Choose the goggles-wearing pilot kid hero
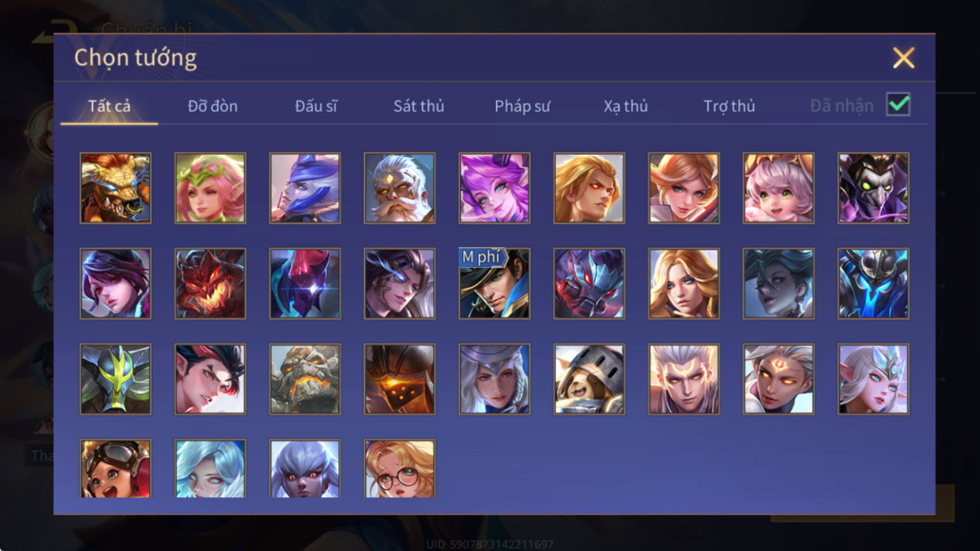Screen dimensions: 980x551 pos(115,468)
